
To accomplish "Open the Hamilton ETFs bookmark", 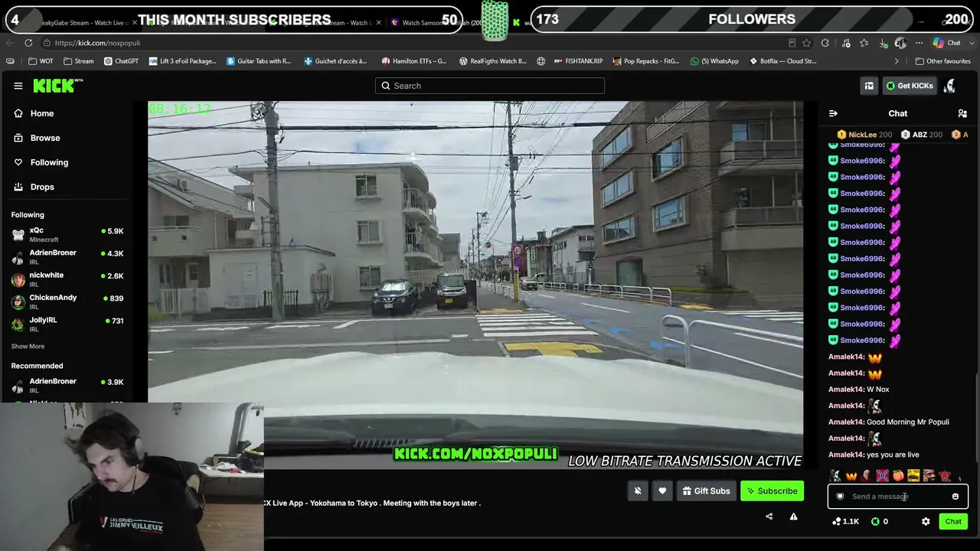I will (x=414, y=61).
